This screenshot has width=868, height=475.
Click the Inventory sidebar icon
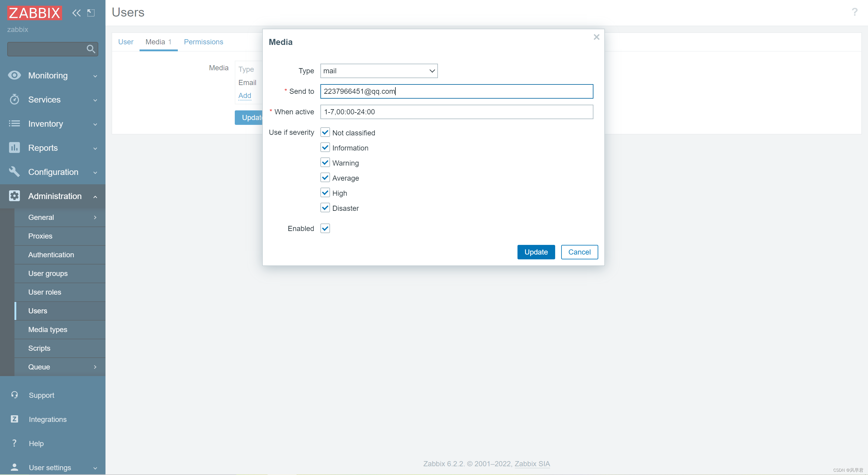tap(14, 123)
